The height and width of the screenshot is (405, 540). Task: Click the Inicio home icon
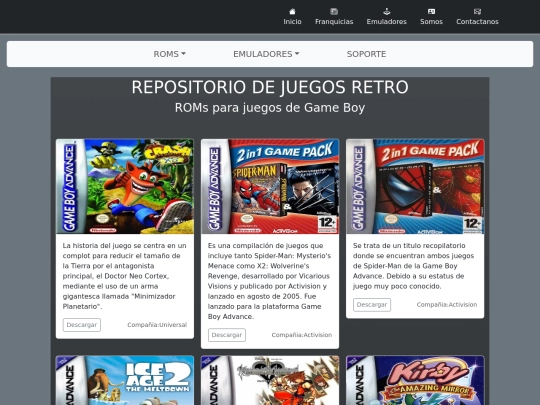tap(292, 11)
